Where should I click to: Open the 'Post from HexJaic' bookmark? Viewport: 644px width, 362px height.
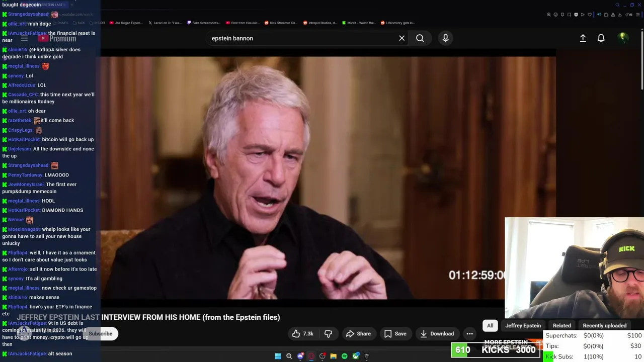coord(243,23)
